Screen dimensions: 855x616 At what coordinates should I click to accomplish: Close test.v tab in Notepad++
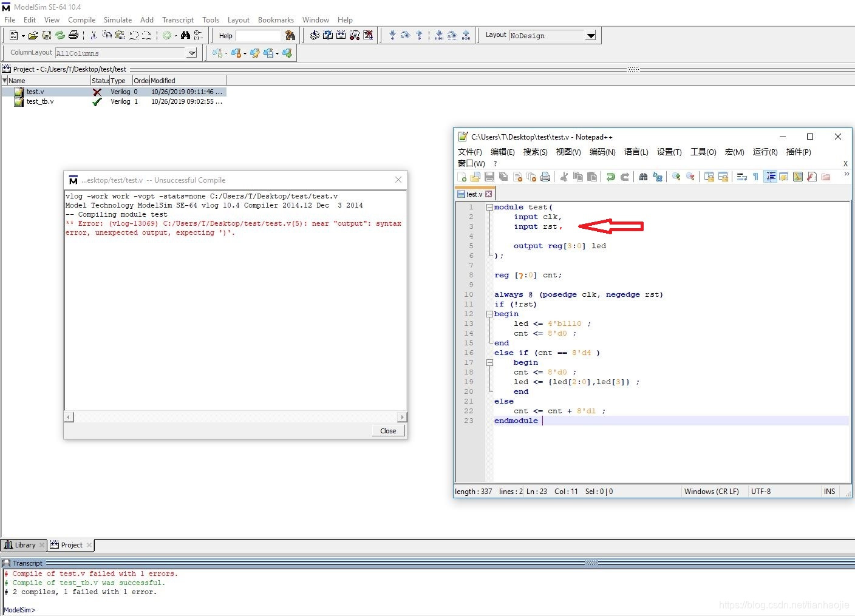(x=489, y=194)
